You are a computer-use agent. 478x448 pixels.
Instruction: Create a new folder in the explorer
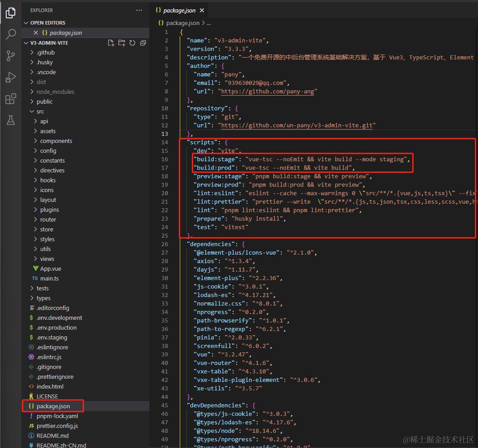coord(121,42)
